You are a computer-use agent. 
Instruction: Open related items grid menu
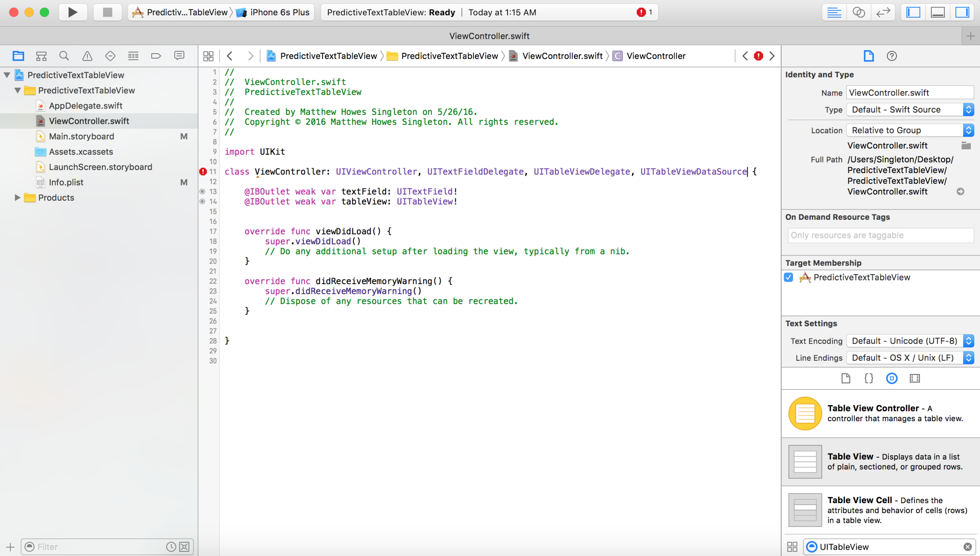(x=209, y=56)
